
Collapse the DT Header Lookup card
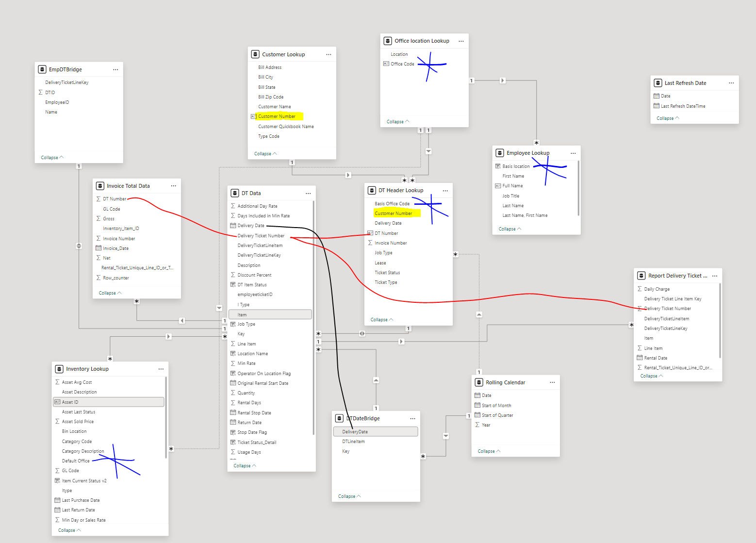click(x=382, y=320)
